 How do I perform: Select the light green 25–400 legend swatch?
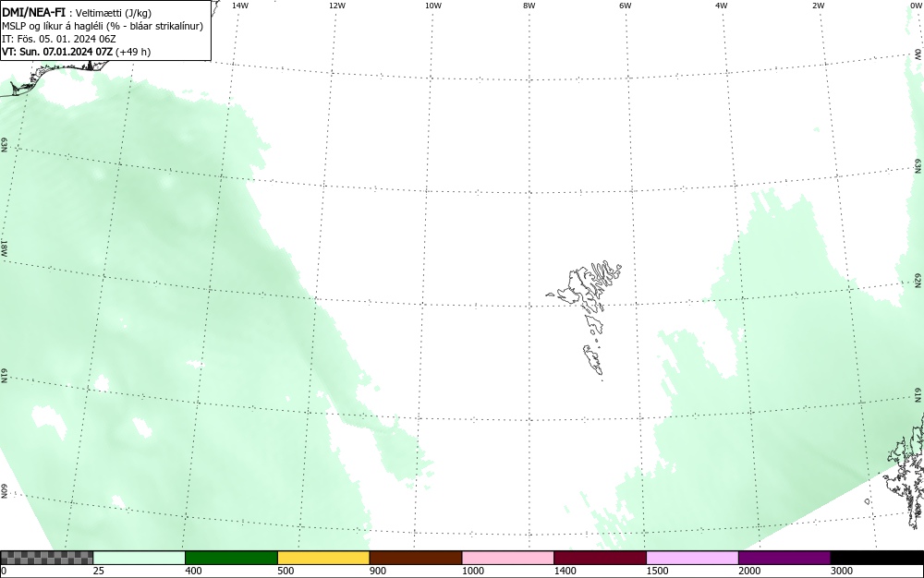coord(140,558)
